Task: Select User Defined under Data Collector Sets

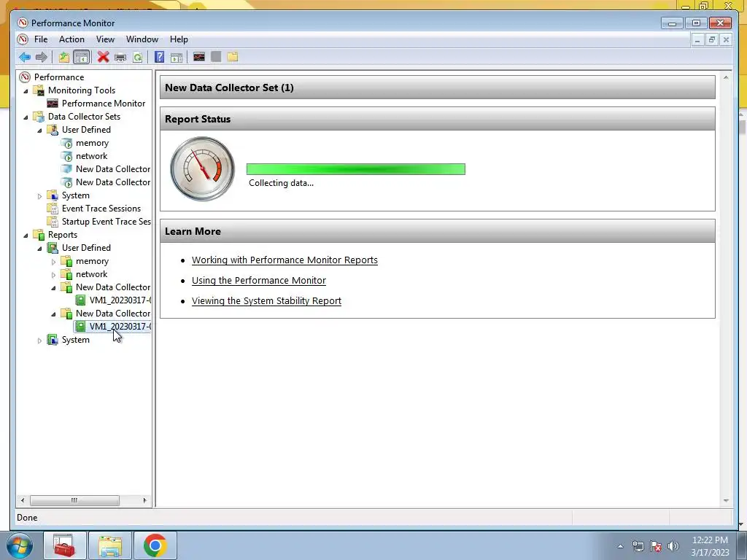Action: pyautogui.click(x=86, y=130)
